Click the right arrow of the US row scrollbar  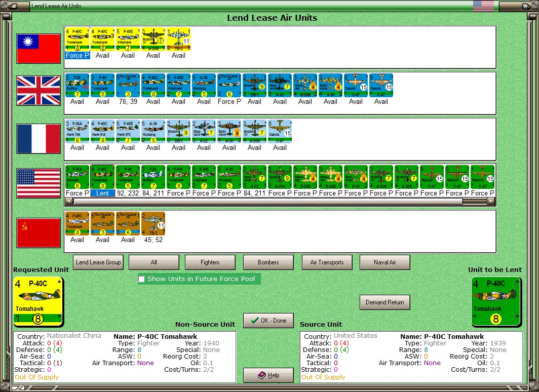490,201
